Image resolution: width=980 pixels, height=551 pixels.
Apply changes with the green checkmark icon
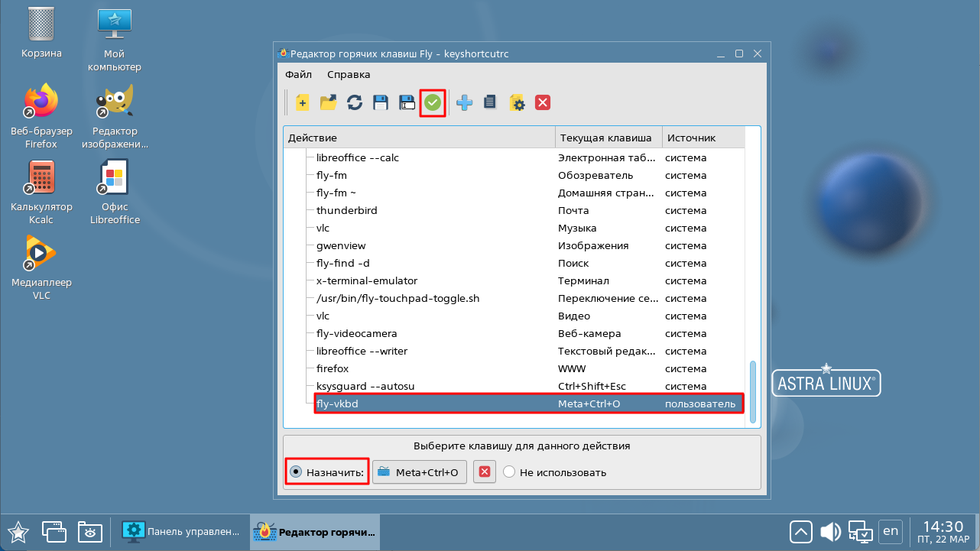tap(433, 102)
